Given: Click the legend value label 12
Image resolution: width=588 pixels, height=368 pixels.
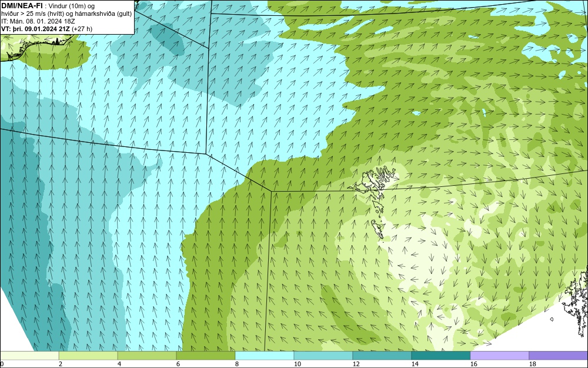Looking at the screenshot, I should click(x=356, y=364).
